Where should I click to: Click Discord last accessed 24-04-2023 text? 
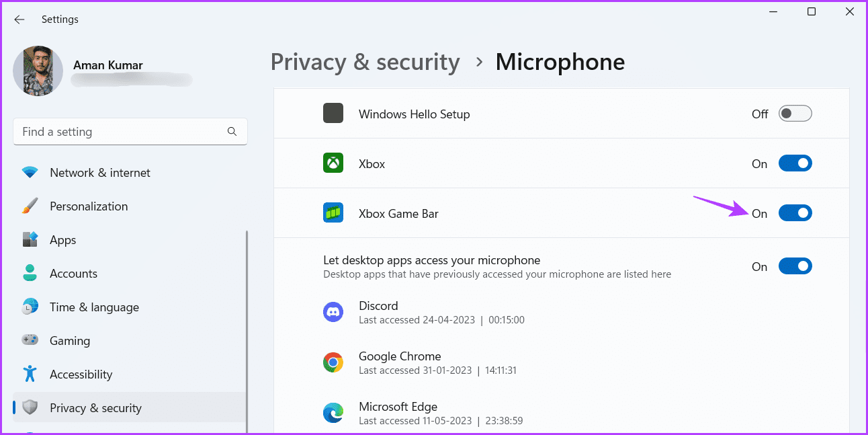coord(441,320)
